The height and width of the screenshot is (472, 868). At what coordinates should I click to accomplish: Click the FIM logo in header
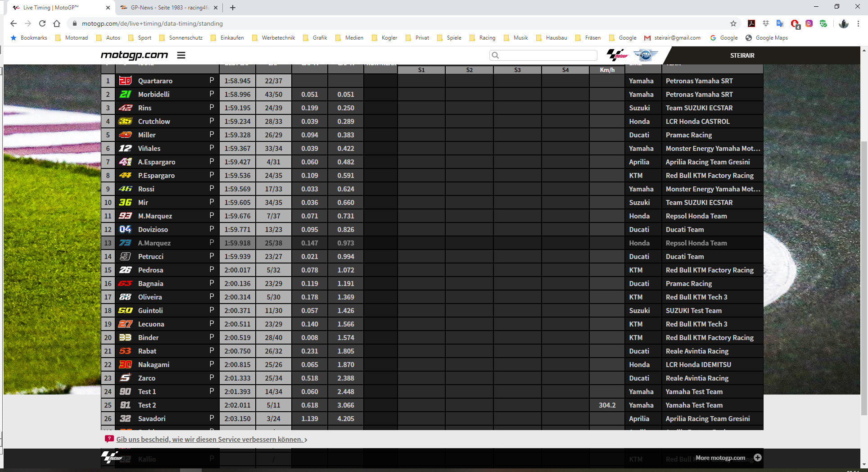(646, 55)
